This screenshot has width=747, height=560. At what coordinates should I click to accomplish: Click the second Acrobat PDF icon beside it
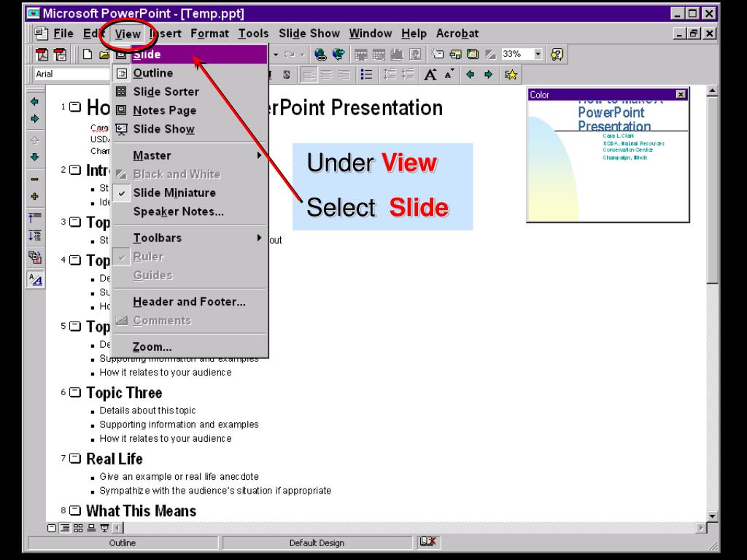(60, 54)
